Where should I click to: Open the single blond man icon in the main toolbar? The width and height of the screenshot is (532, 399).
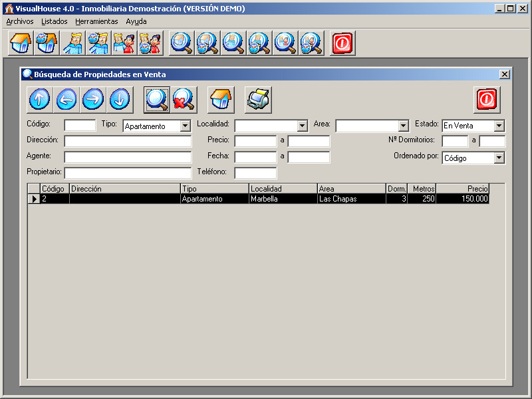coord(72,43)
